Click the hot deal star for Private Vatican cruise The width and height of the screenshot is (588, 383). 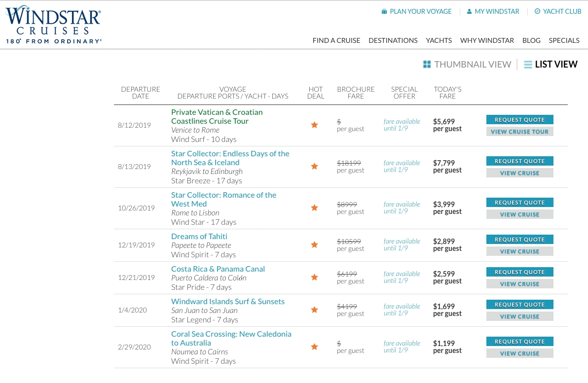(315, 125)
